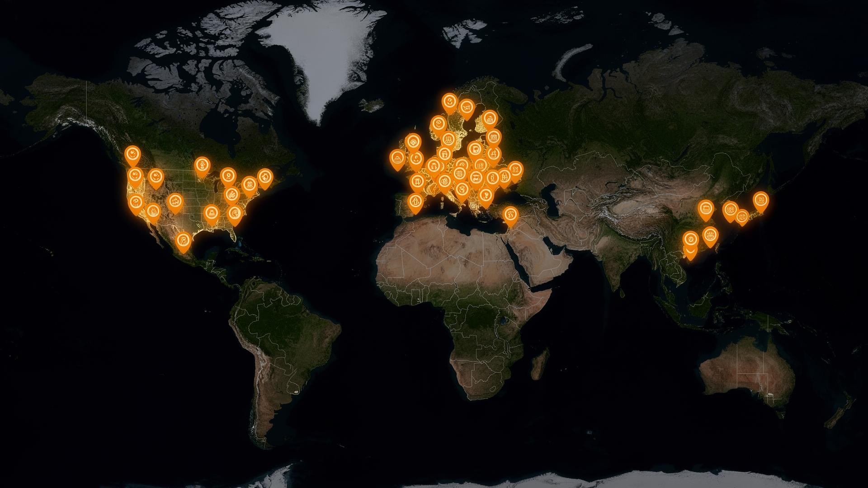Open the pin over Maine and New England
Image resolution: width=868 pixels, height=488 pixels.
click(265, 178)
